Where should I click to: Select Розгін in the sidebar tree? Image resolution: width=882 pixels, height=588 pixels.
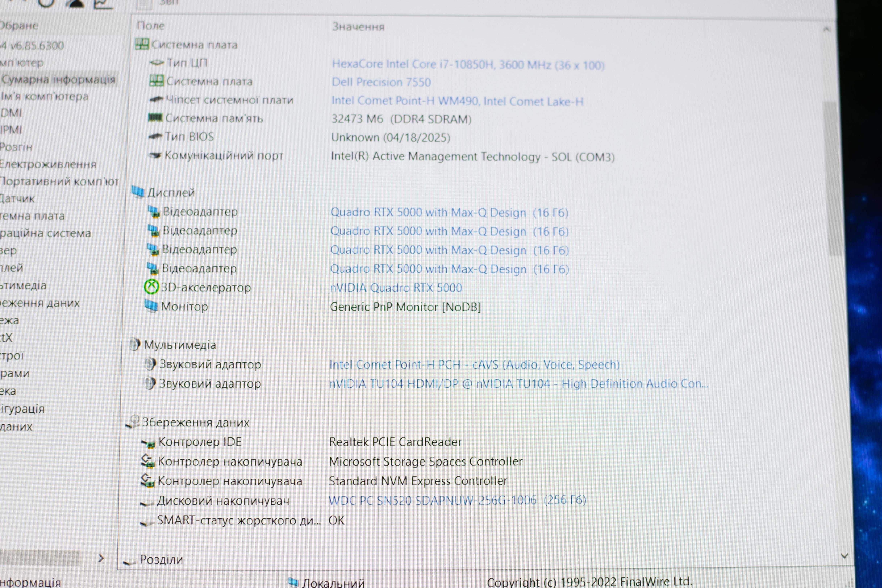(x=16, y=147)
